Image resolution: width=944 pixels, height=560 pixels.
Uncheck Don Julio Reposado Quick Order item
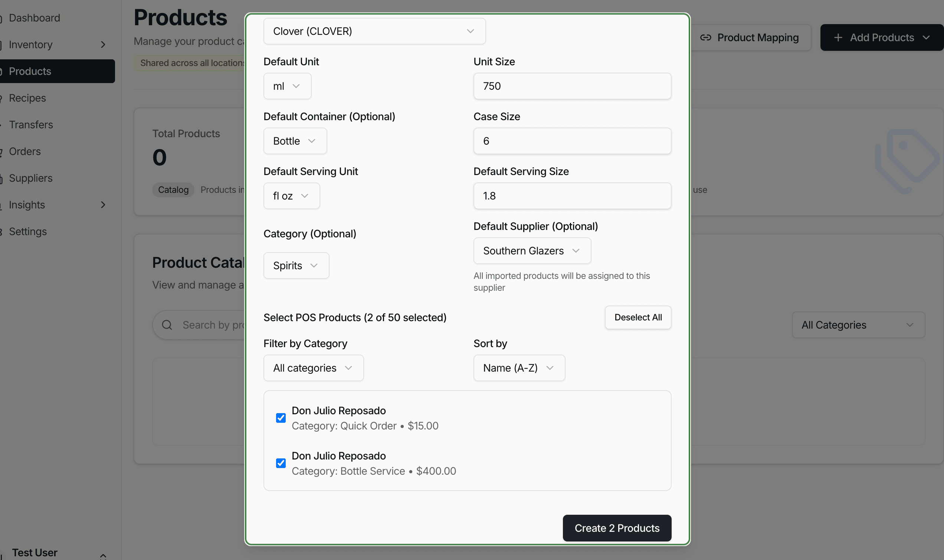[x=281, y=418]
